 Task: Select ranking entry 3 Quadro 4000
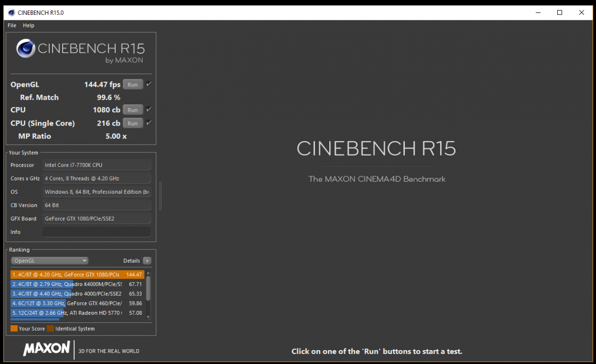point(77,293)
